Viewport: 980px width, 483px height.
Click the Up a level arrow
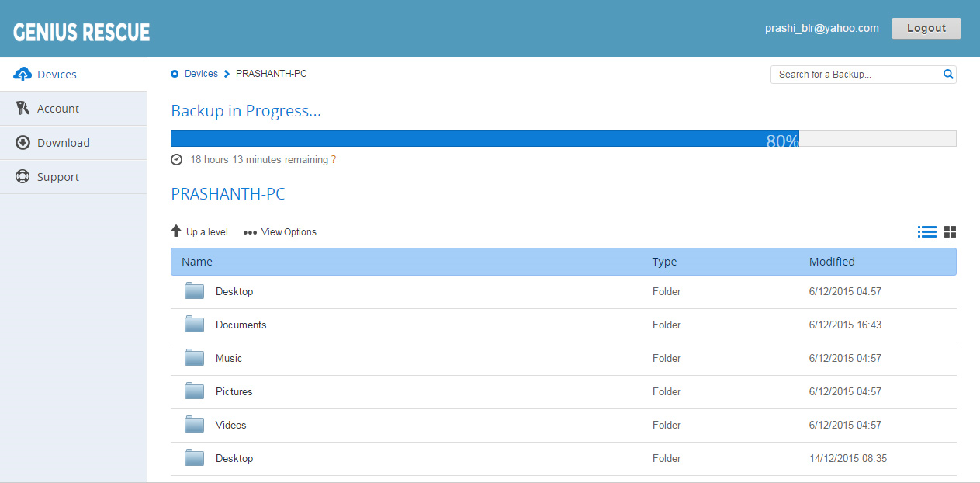click(x=176, y=231)
